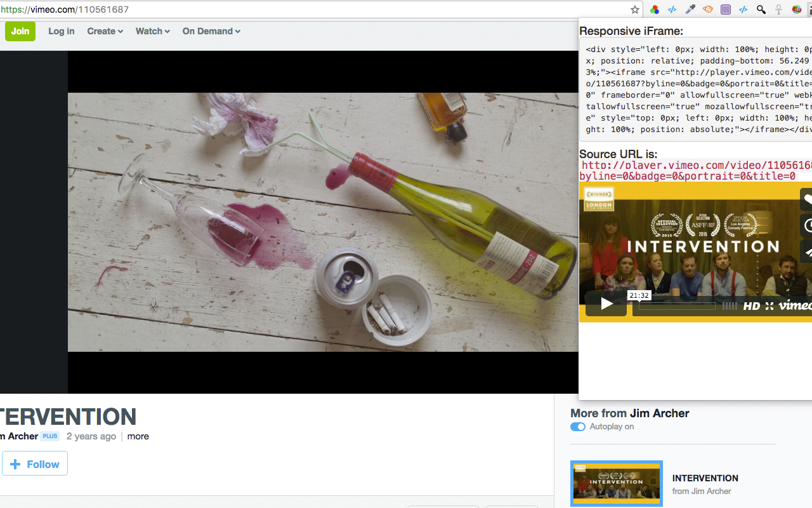Click the eyedropper extension in the browser toolbar

click(x=690, y=10)
